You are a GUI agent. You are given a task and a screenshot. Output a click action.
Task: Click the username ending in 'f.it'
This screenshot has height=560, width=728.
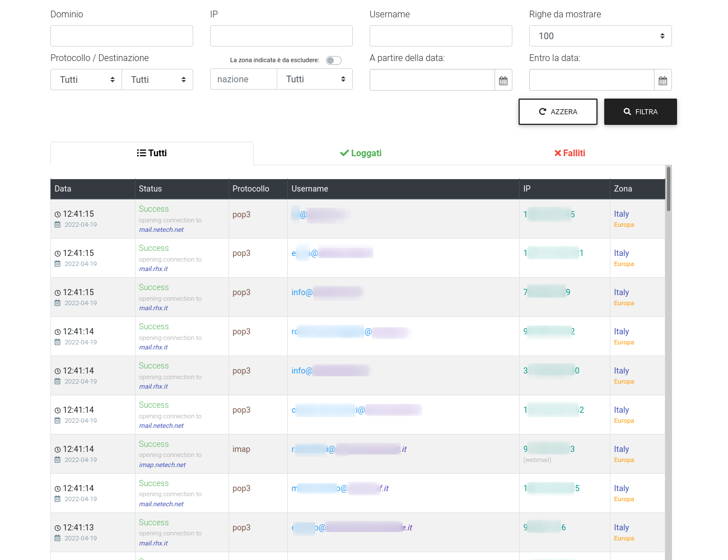coord(340,488)
